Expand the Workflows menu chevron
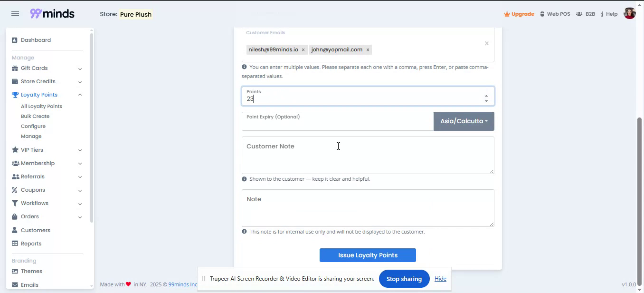Image resolution: width=644 pixels, height=293 pixels. 80,204
